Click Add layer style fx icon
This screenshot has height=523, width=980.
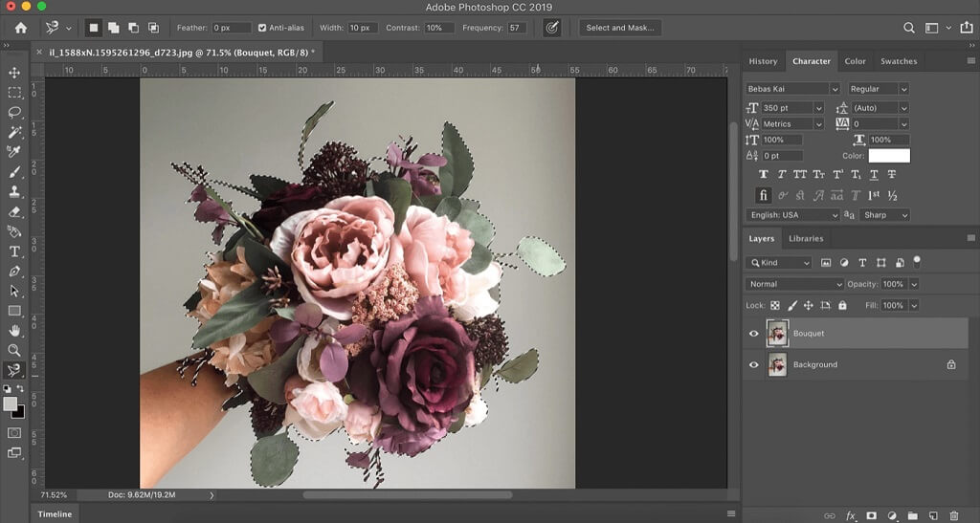click(x=851, y=515)
